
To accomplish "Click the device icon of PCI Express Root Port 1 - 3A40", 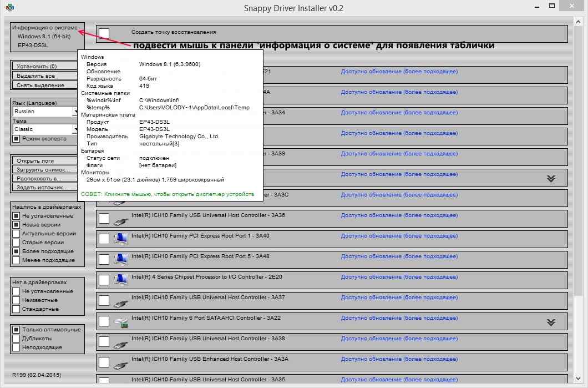I will click(120, 239).
